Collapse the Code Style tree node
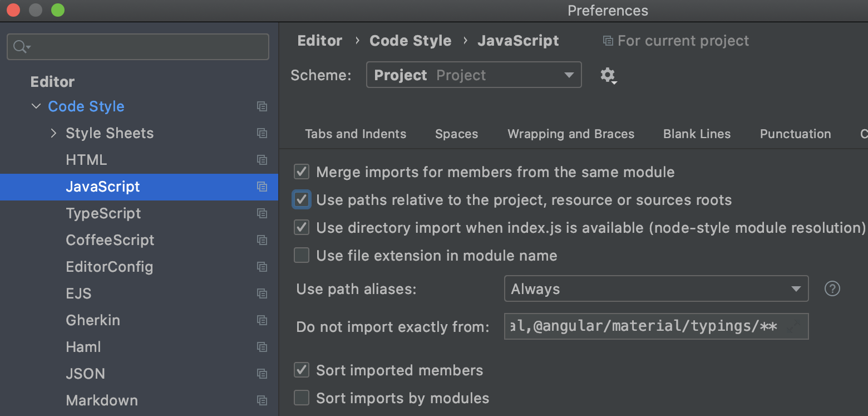Image resolution: width=868 pixels, height=416 pixels. [36, 106]
